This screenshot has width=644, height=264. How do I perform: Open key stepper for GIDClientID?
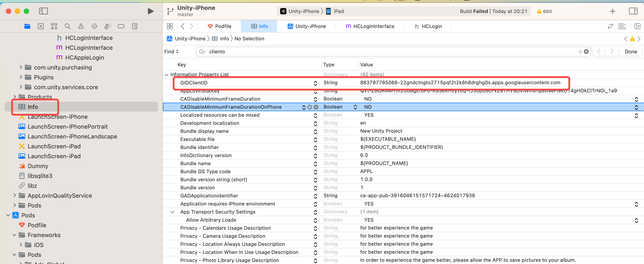[x=316, y=83]
